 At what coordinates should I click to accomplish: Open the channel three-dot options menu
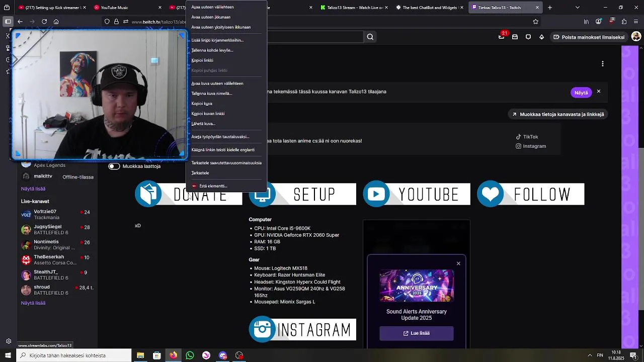click(x=603, y=64)
